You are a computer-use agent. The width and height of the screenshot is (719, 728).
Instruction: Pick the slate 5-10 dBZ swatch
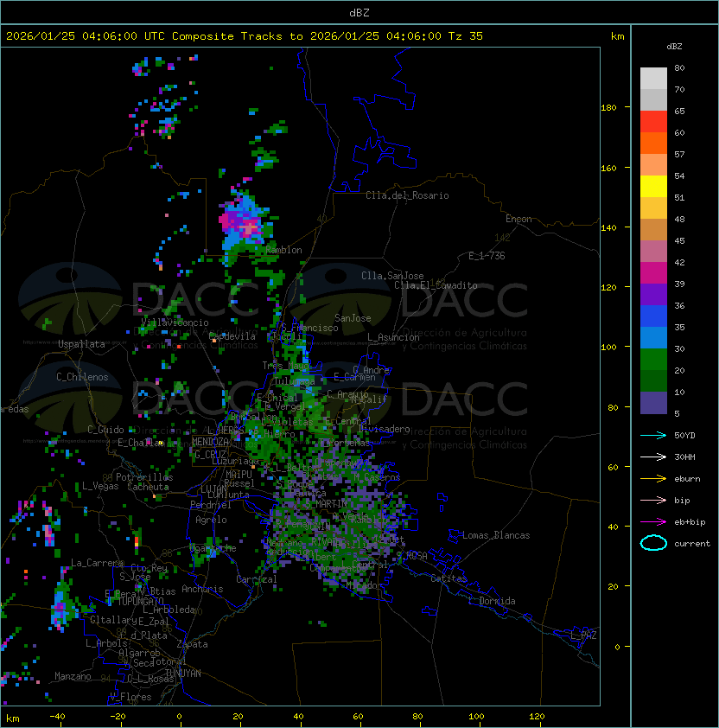pos(653,403)
